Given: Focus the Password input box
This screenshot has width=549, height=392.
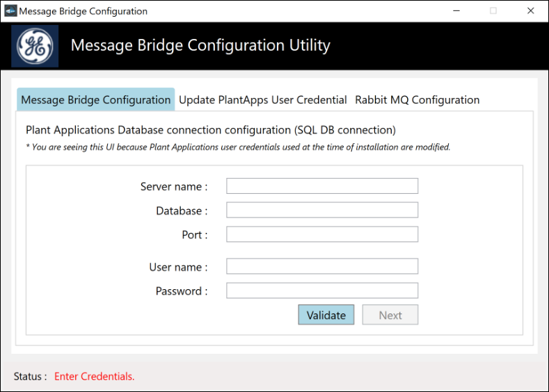Looking at the screenshot, I should 322,291.
